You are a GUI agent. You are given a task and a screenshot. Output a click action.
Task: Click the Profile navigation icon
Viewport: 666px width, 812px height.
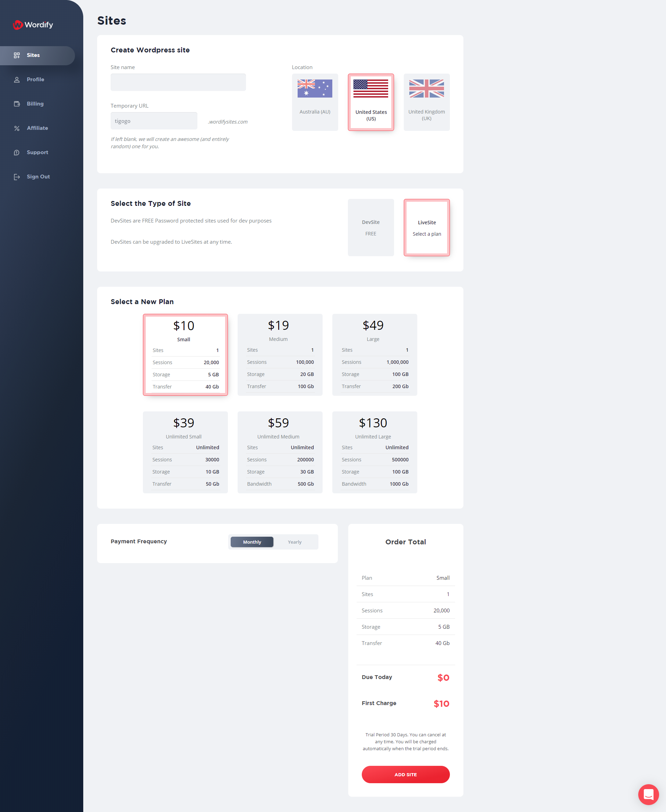(17, 79)
